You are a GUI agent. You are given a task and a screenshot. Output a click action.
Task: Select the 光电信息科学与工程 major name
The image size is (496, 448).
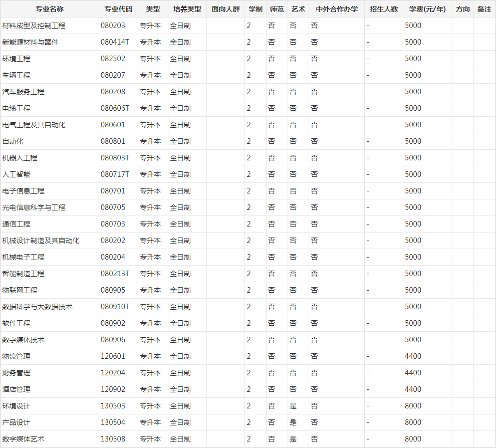[34, 207]
